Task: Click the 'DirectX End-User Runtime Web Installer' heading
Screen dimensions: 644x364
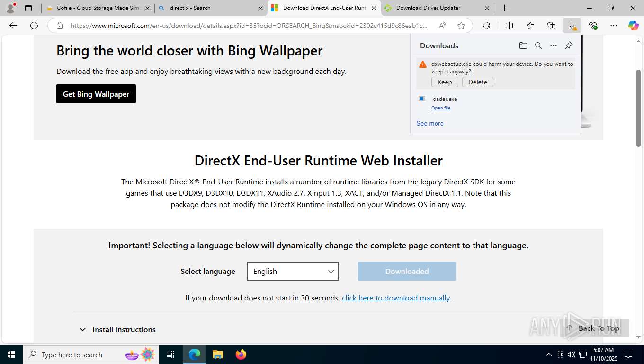Action: [318, 161]
